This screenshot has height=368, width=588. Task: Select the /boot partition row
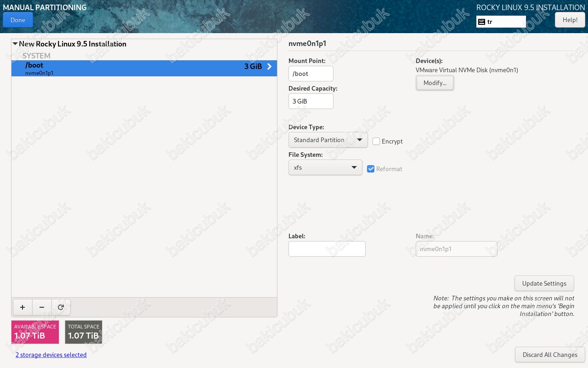[144, 69]
